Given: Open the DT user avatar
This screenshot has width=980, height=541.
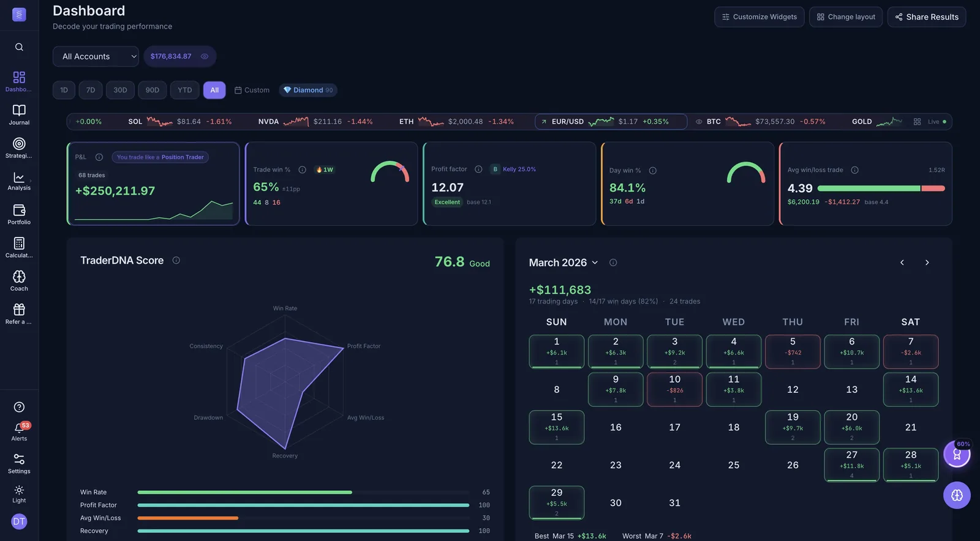Looking at the screenshot, I should point(19,521).
